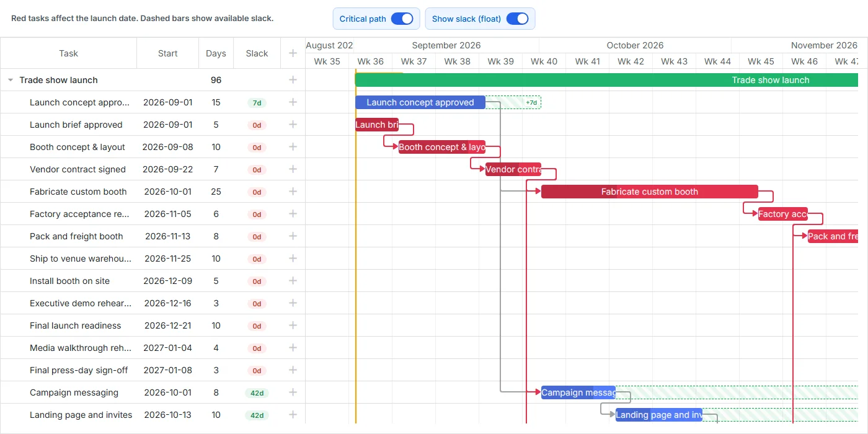This screenshot has height=434, width=868.
Task: Click the Days column header
Action: pos(216,53)
